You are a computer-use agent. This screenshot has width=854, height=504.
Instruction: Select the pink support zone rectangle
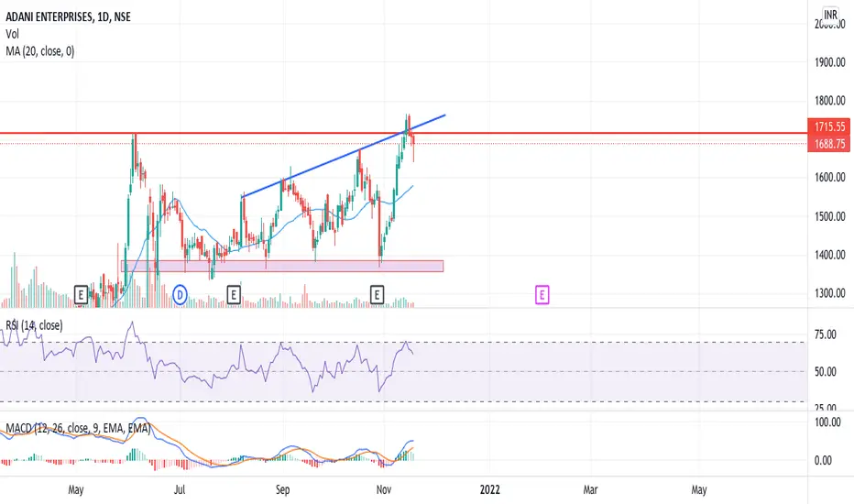click(x=282, y=266)
